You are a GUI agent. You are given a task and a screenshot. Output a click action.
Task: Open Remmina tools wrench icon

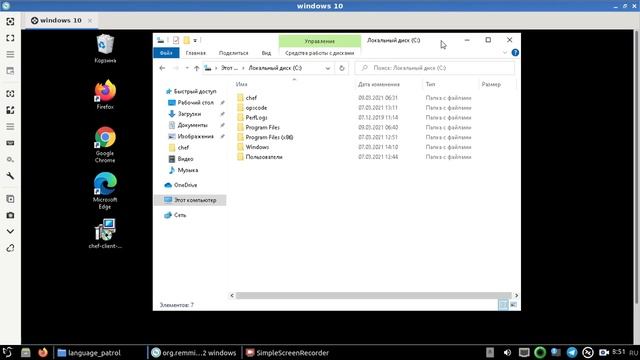tap(10, 176)
